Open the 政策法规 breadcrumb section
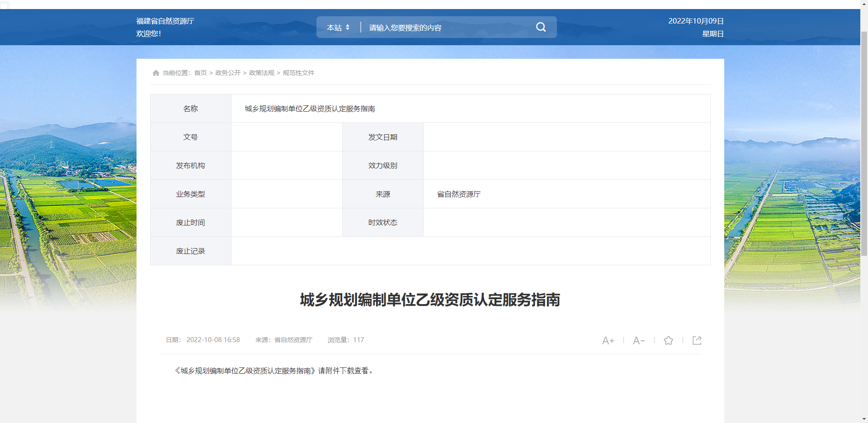The image size is (868, 423). pyautogui.click(x=261, y=73)
